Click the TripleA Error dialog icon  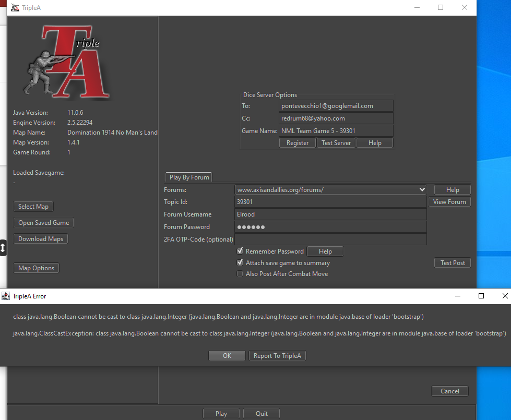(6, 296)
